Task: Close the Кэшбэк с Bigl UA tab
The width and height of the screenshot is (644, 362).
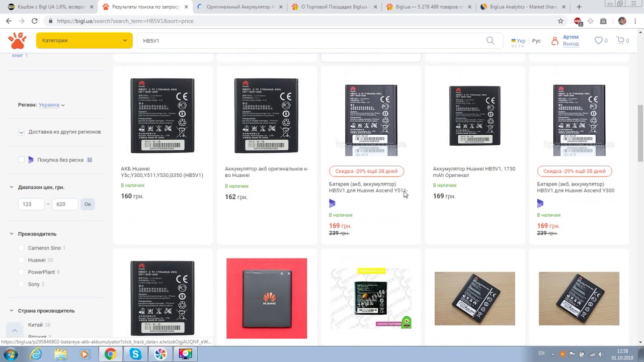Action: [x=92, y=7]
